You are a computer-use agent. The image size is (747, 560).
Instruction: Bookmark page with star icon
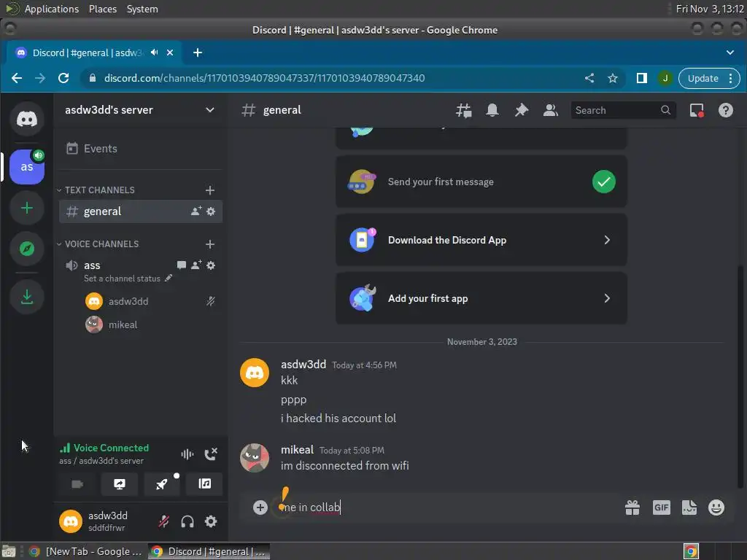(x=613, y=79)
